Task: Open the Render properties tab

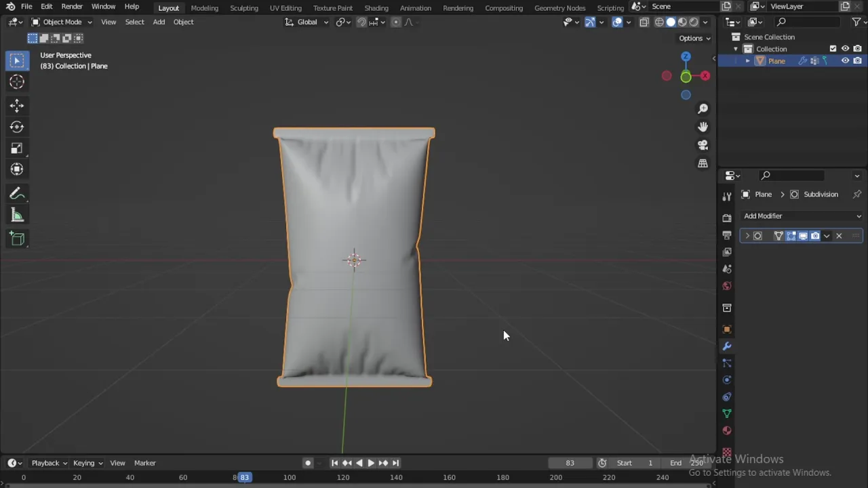Action: point(727,218)
